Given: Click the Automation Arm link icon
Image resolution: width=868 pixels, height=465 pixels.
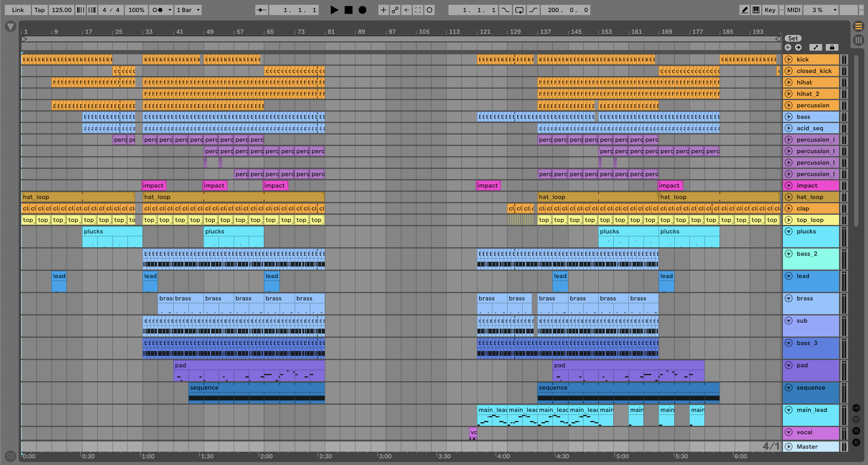Looking at the screenshot, I should [x=395, y=10].
